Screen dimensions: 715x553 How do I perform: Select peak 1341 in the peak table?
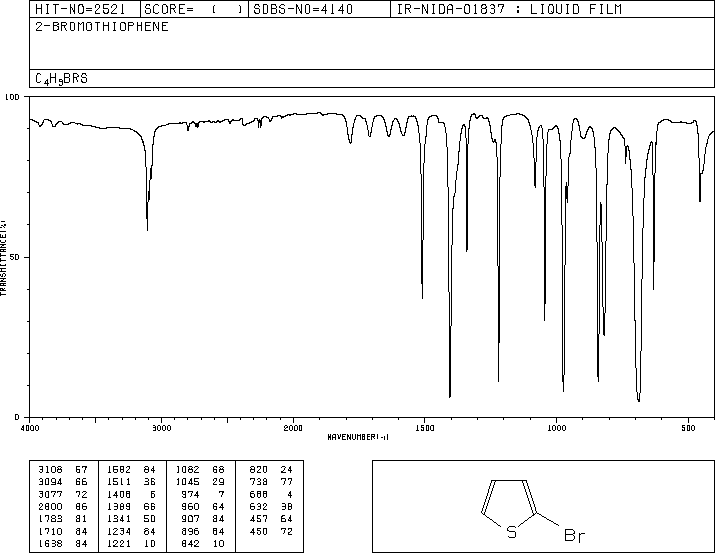tap(131, 519)
